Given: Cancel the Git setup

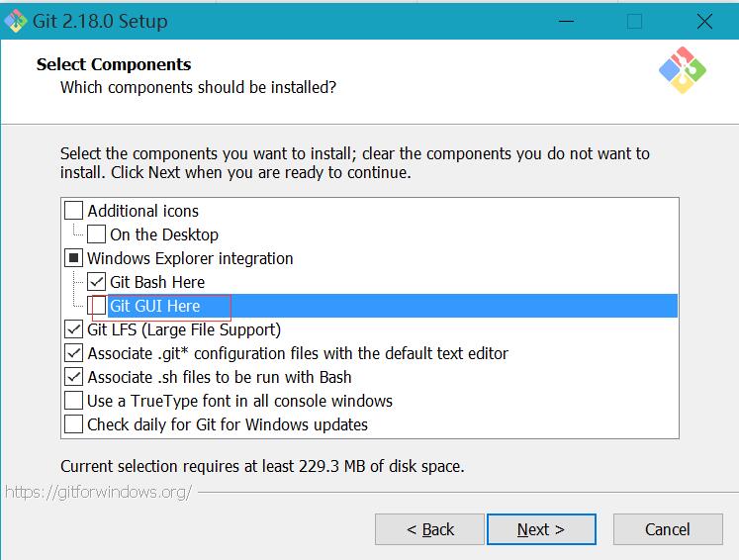Looking at the screenshot, I should point(668,529).
